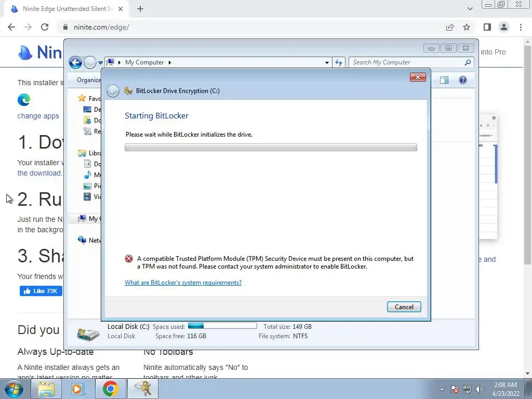The image size is (532, 399).
Task: Toggle Chrome's side panel icon
Action: pyautogui.click(x=487, y=27)
